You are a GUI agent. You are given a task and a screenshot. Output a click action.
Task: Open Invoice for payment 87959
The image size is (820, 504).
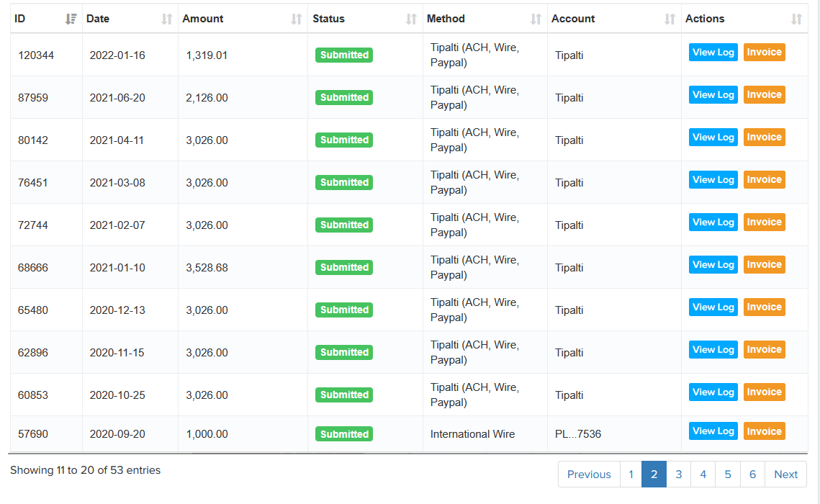pos(764,95)
